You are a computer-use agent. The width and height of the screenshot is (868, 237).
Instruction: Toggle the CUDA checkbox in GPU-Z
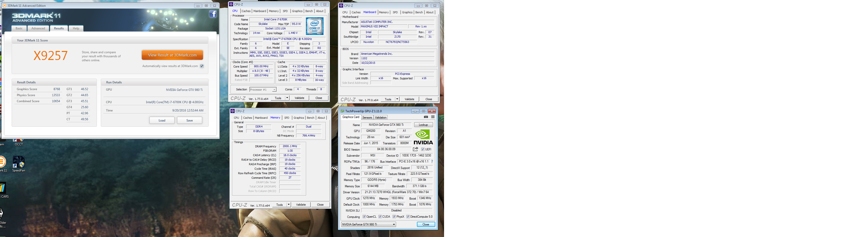(x=380, y=217)
